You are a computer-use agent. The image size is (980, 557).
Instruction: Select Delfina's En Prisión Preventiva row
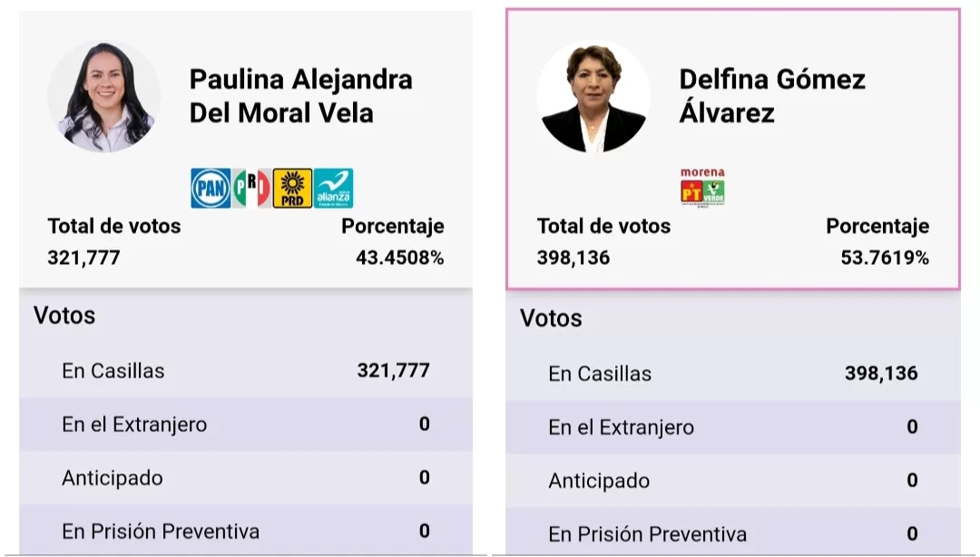point(732,534)
